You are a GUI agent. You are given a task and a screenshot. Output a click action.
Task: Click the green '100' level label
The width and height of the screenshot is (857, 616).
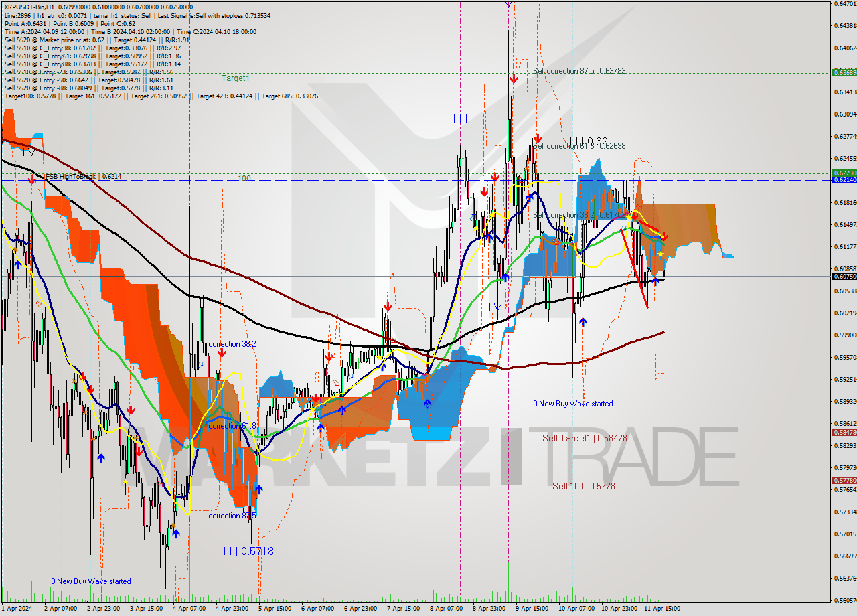coord(244,179)
